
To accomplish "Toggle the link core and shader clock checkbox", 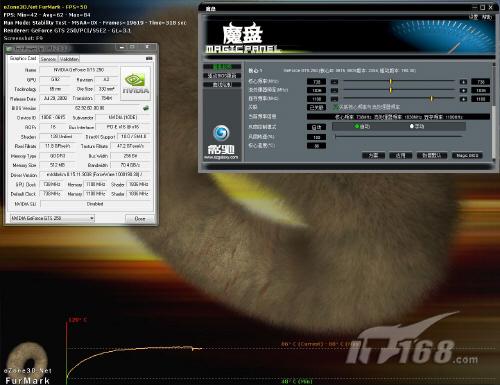I will (336, 107).
